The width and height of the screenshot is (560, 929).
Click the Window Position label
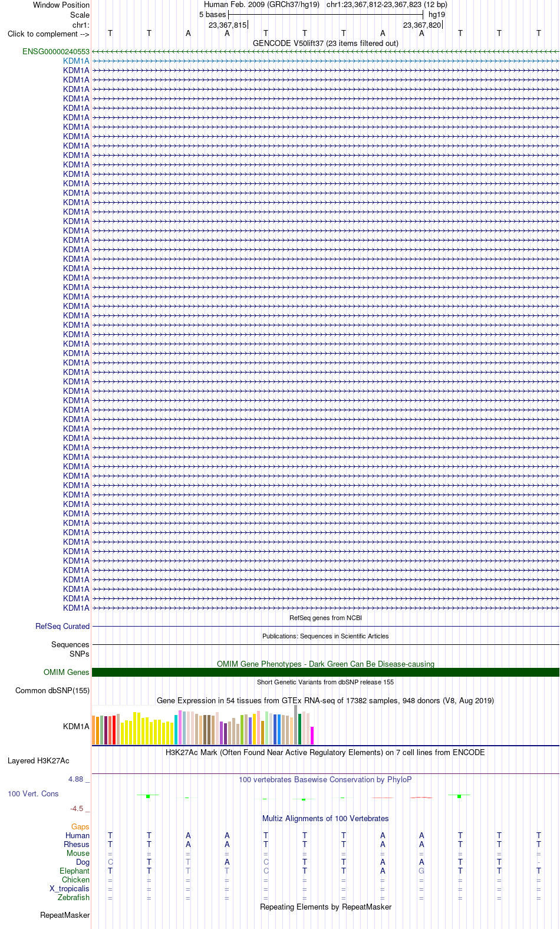point(61,5)
